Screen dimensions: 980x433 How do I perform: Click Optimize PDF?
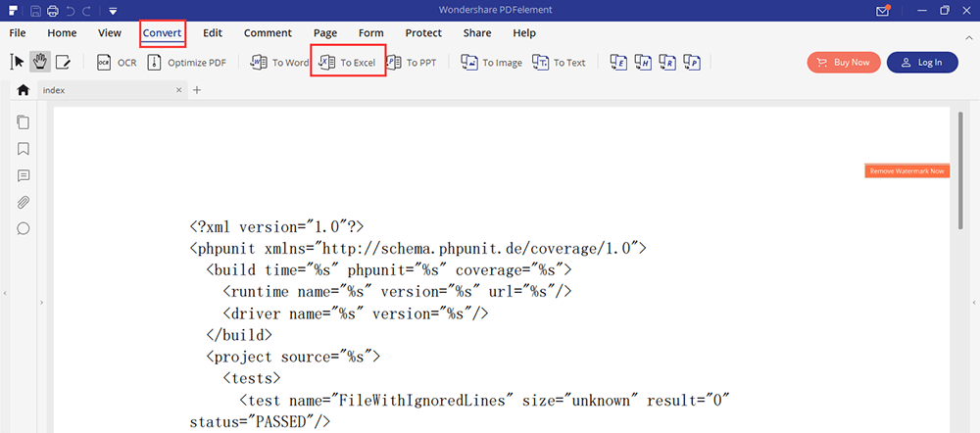pyautogui.click(x=186, y=62)
